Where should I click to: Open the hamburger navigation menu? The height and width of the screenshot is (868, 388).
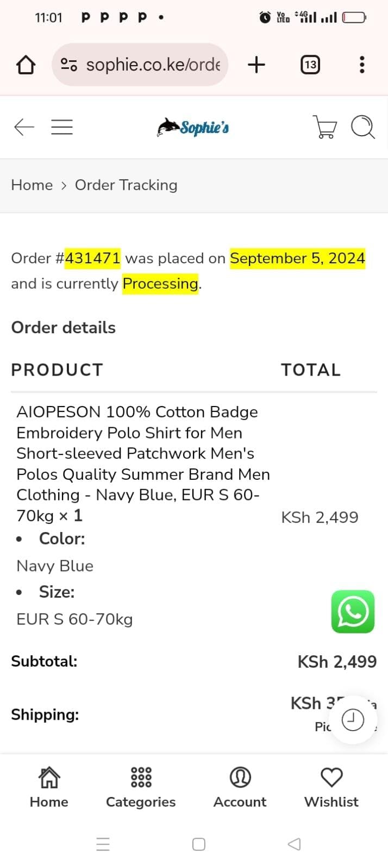tap(62, 127)
